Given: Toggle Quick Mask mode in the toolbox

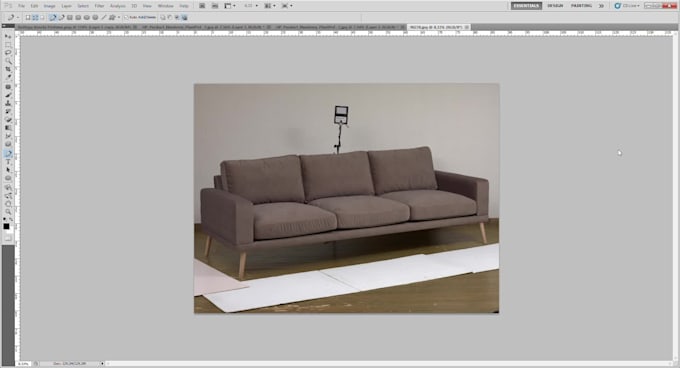Looking at the screenshot, I should [x=8, y=238].
